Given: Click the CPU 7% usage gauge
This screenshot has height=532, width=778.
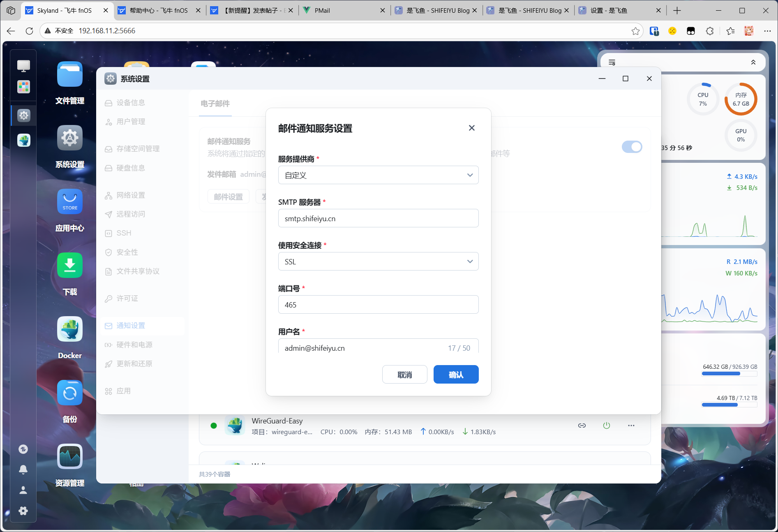Looking at the screenshot, I should tap(703, 99).
